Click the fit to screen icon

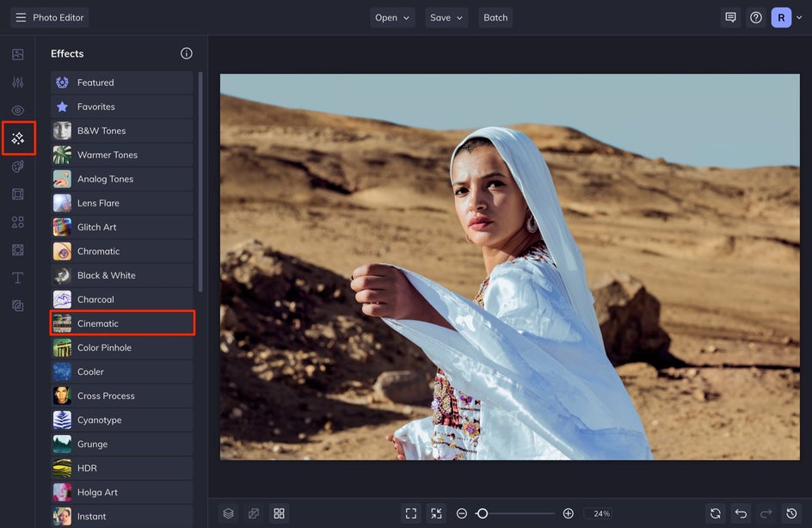coord(411,513)
